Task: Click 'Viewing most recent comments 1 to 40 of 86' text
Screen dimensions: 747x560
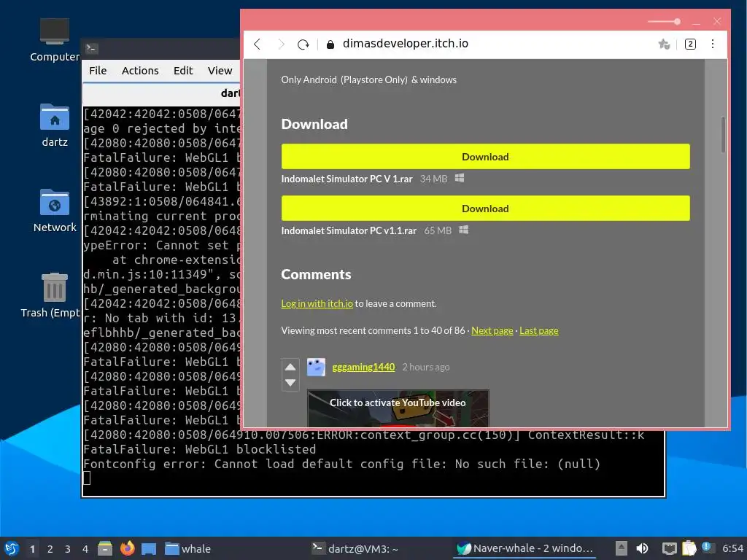Action: (373, 330)
